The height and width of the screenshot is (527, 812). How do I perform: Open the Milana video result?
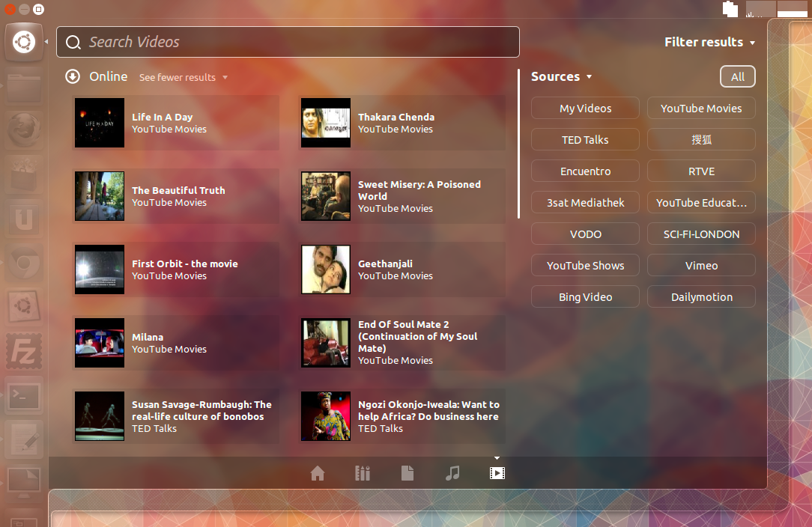pos(175,343)
